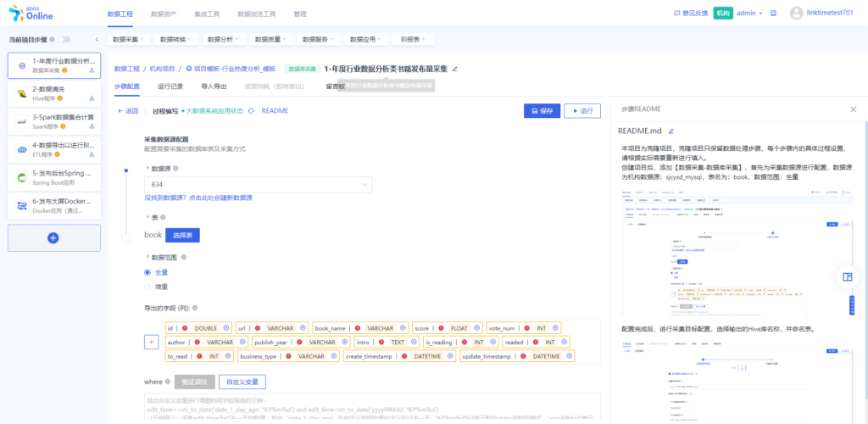The width and height of the screenshot is (868, 424).
Task: Click 机构项目 in the breadcrumb
Action: click(162, 70)
